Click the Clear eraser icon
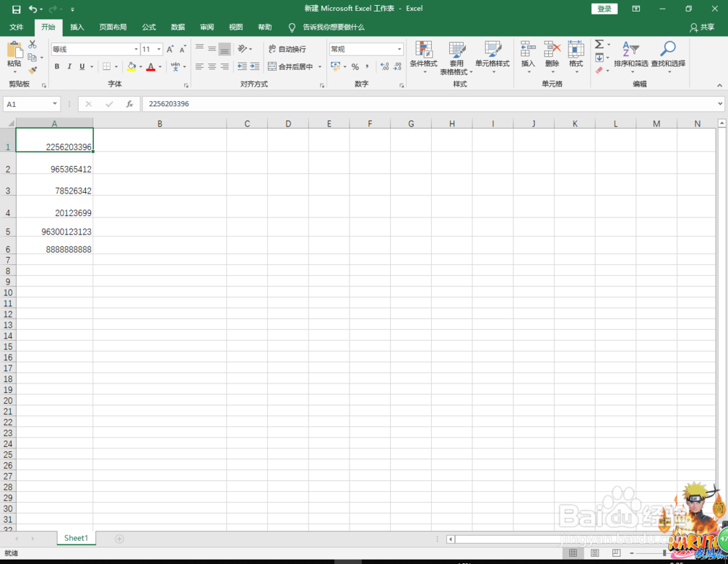Image resolution: width=728 pixels, height=564 pixels. pos(599,70)
